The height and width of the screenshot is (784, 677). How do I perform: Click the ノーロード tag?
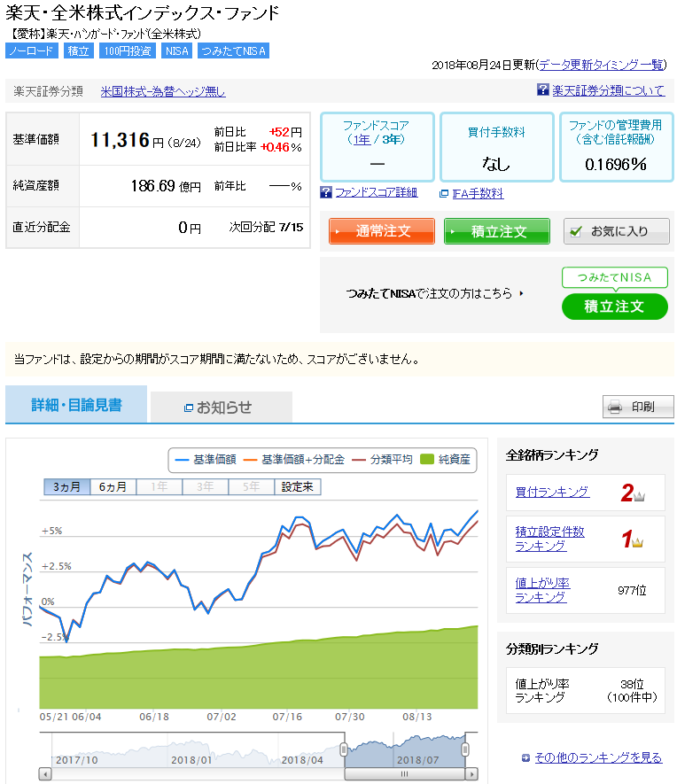(32, 51)
